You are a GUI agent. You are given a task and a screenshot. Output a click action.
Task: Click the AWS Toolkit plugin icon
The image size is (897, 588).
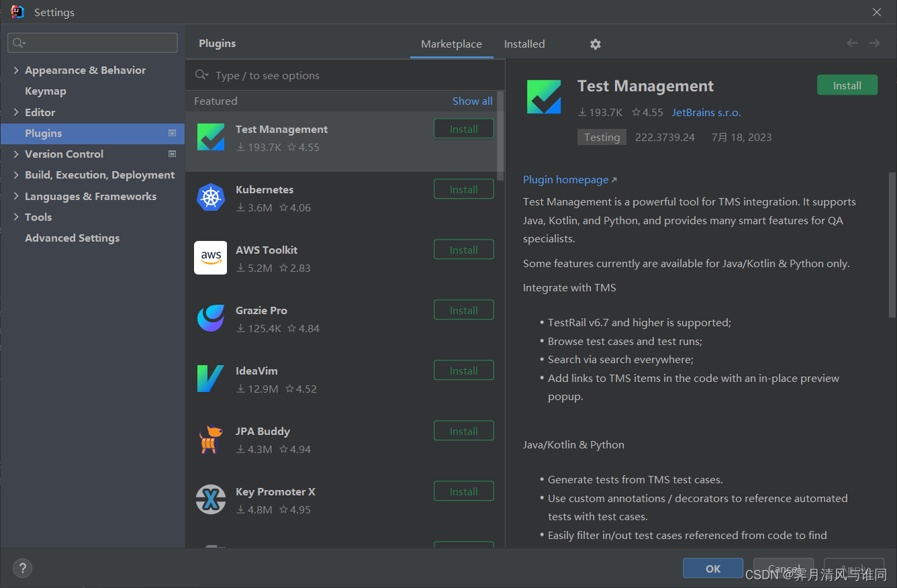[211, 258]
